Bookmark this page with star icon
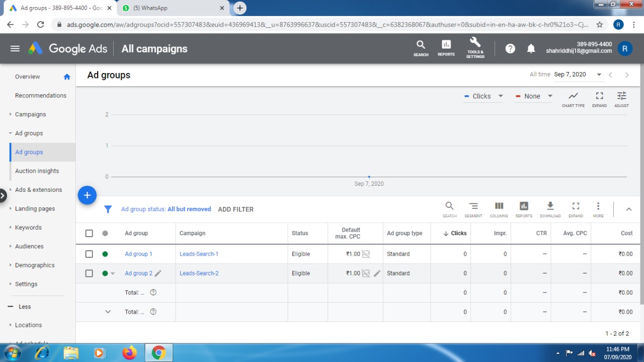 [x=599, y=24]
